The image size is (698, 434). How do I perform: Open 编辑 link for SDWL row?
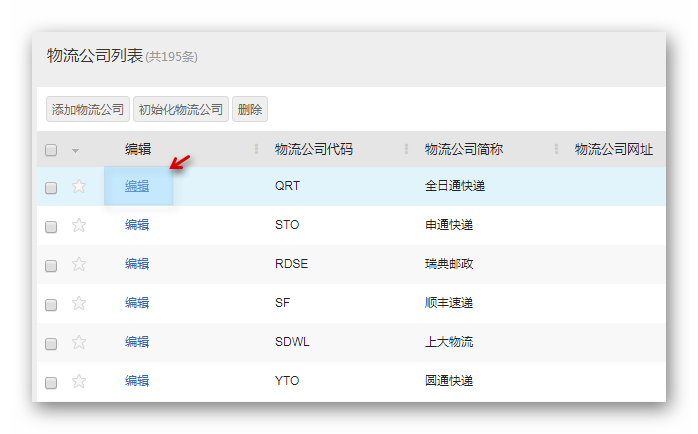pos(137,342)
